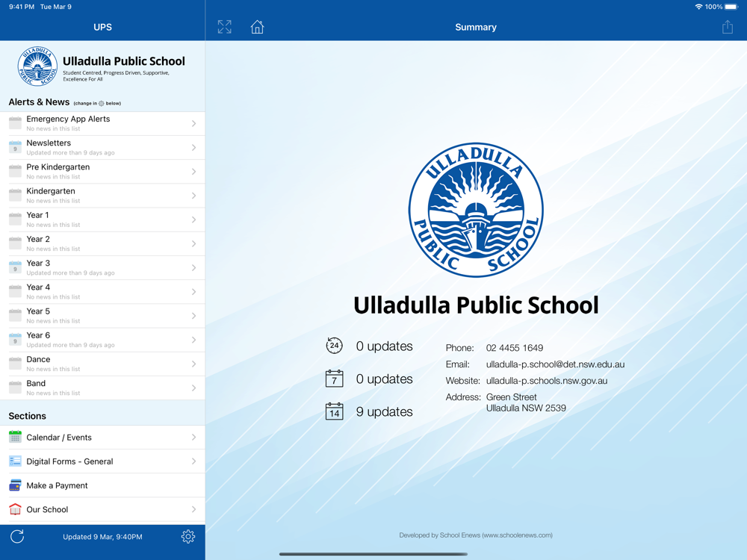747x560 pixels.
Task: Expand Kindergarten row chevron
Action: click(194, 196)
